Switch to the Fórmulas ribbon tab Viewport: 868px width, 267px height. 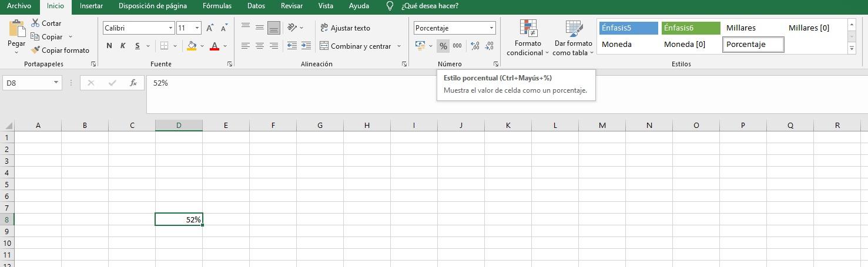point(217,6)
